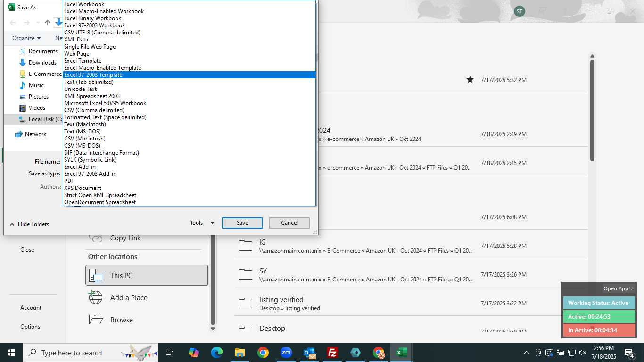644x362 pixels.
Task: Select This PC under Other locations
Action: [147, 275]
